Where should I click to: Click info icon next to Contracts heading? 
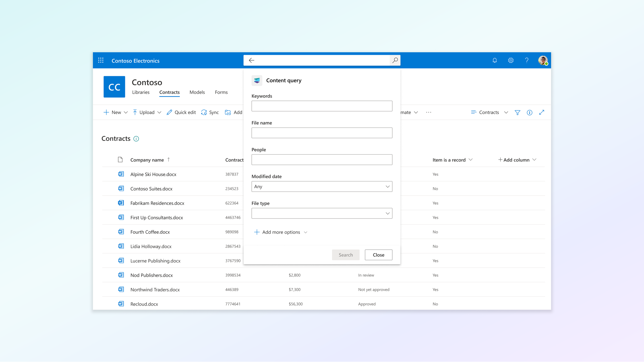coord(136,139)
